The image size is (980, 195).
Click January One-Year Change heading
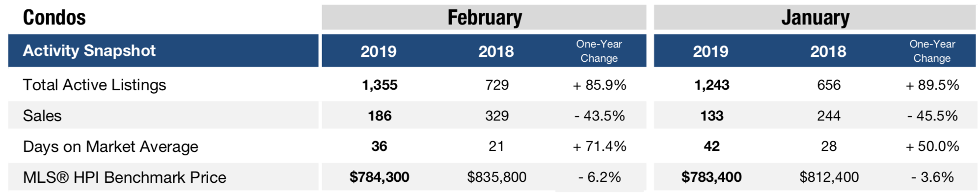coord(932,51)
